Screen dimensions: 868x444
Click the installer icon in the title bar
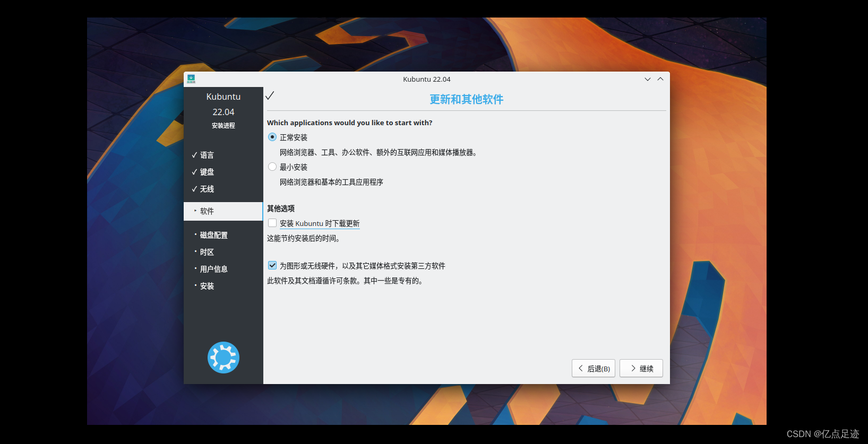coord(191,79)
